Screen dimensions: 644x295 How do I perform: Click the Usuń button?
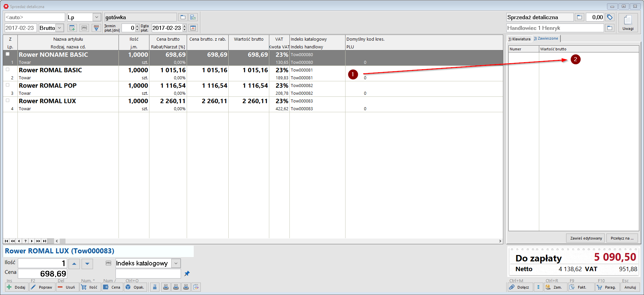(x=67, y=287)
